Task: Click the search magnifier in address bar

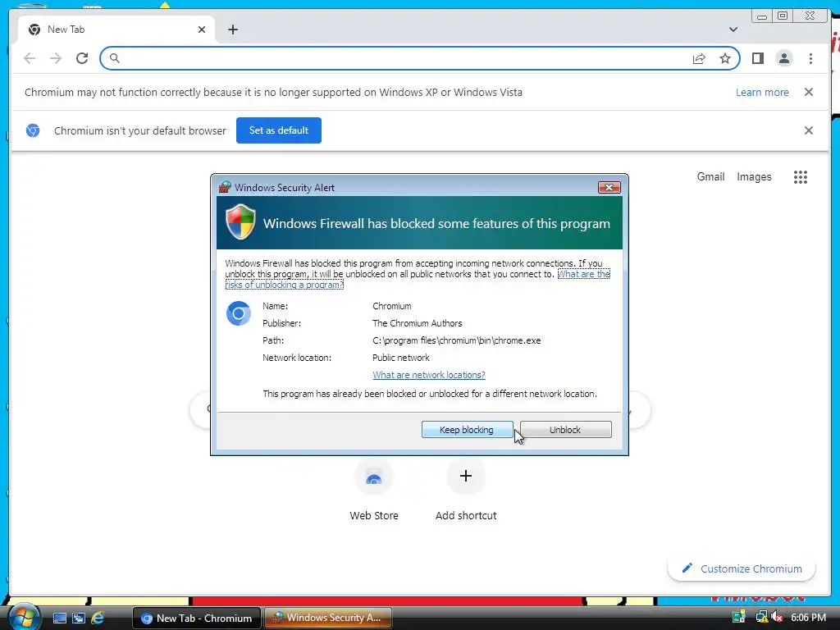Action: [x=114, y=58]
